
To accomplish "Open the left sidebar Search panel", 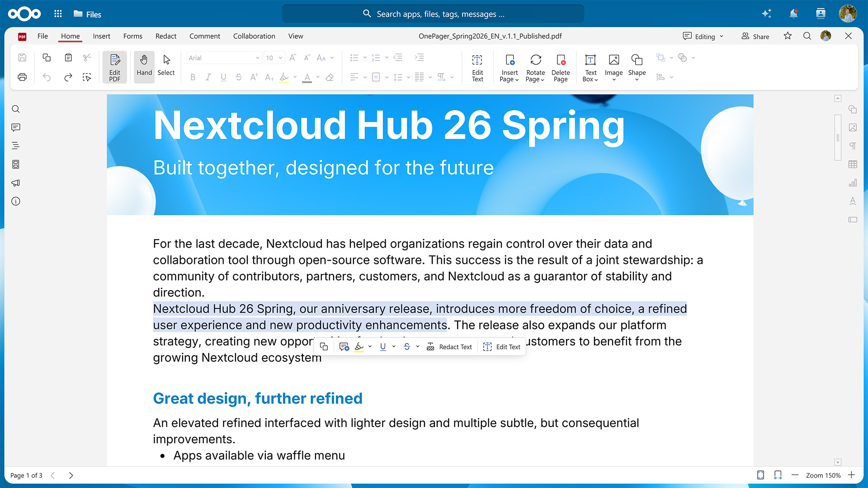I will point(16,109).
